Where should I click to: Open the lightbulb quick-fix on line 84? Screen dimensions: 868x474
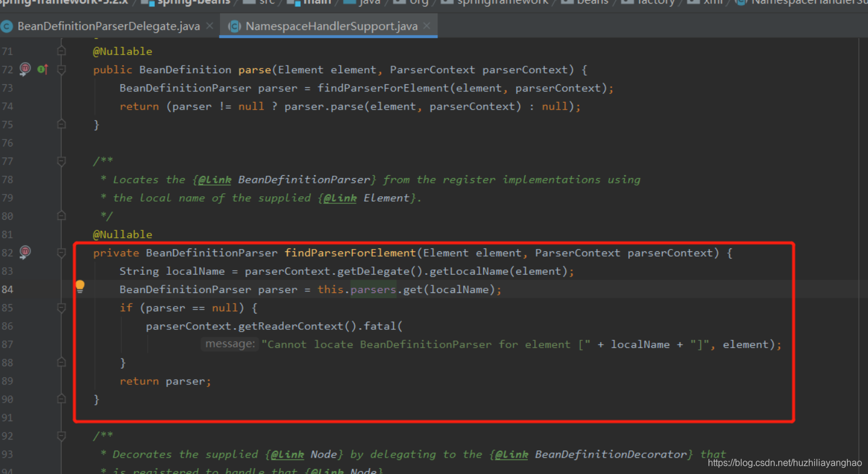click(x=80, y=287)
